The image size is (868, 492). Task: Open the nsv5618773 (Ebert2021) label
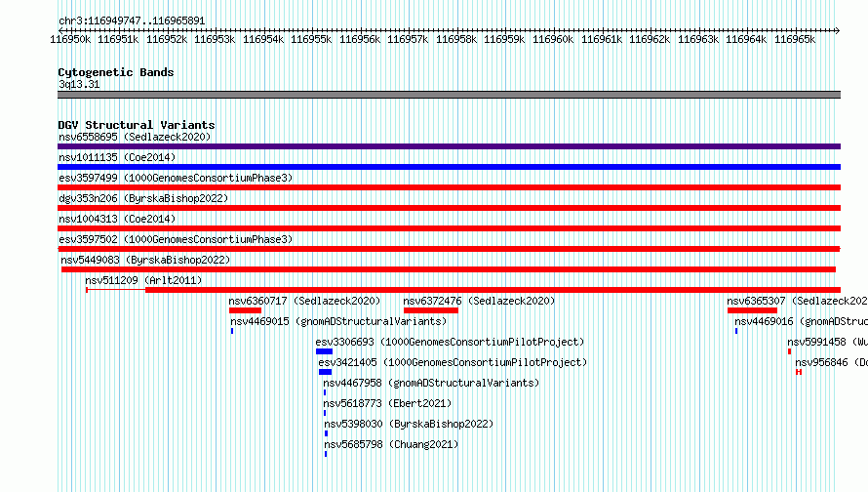click(x=387, y=403)
